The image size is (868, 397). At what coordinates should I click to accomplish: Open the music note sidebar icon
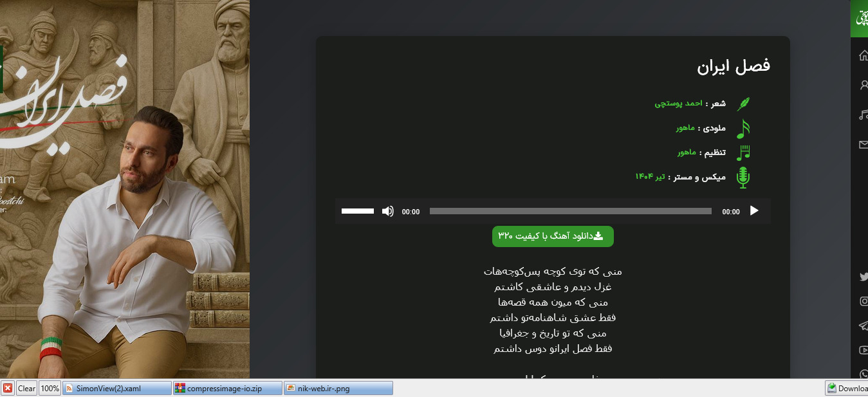pyautogui.click(x=863, y=115)
